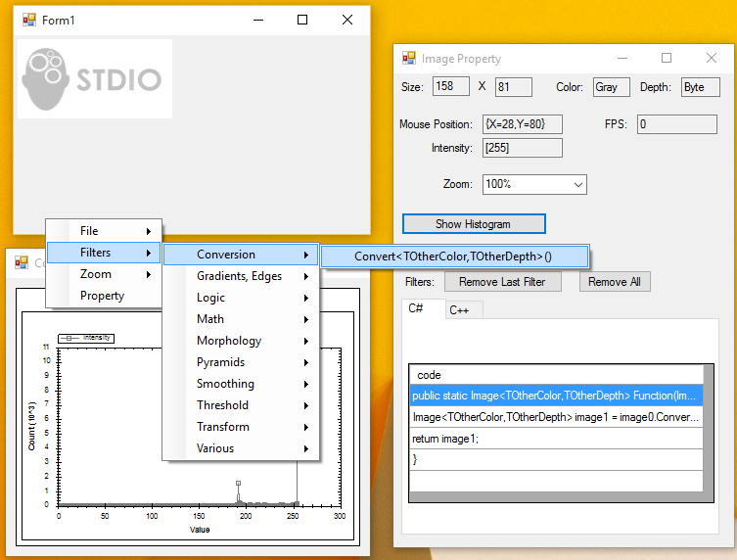Open the Math filter submenu
737x560 pixels.
[241, 319]
